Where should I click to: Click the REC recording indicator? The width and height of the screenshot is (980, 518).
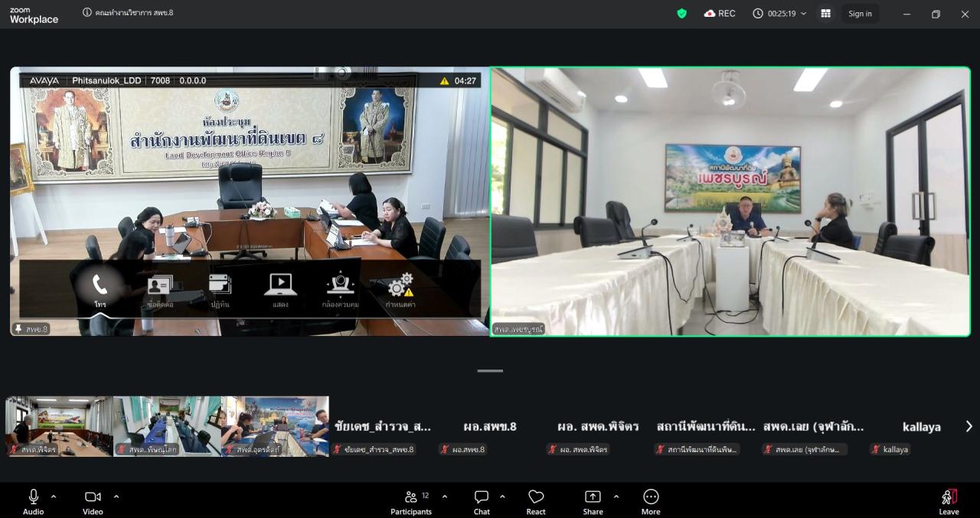point(720,13)
